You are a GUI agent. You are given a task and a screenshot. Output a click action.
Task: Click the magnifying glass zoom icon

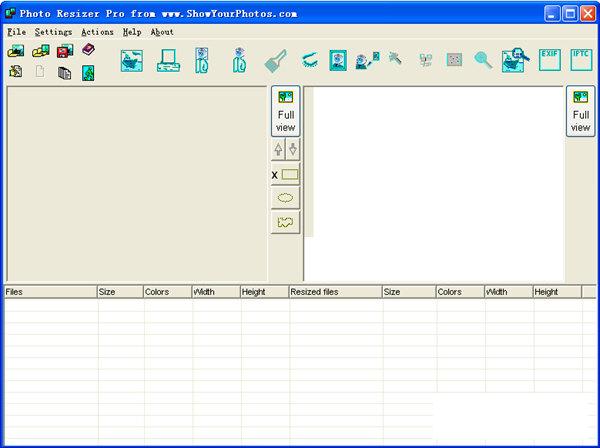coord(483,61)
